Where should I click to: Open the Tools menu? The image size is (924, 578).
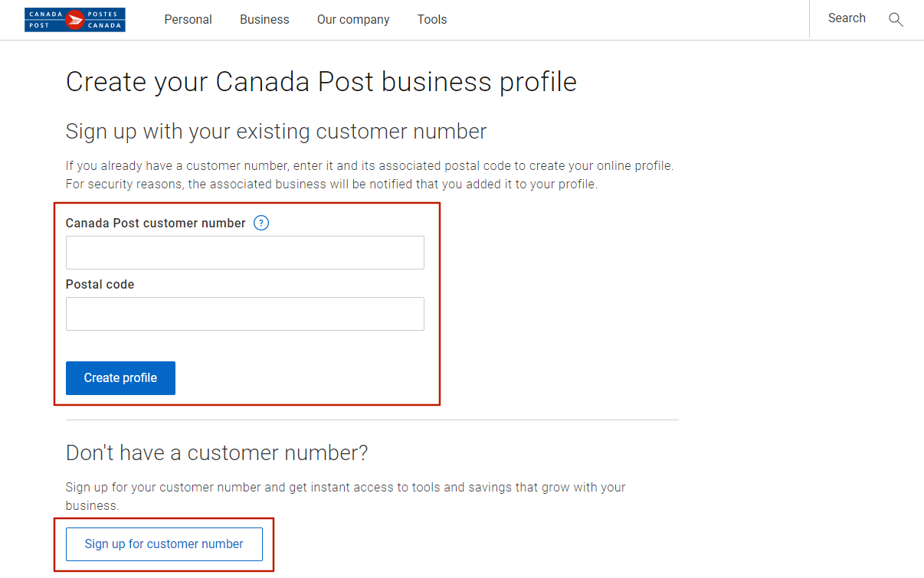point(432,20)
